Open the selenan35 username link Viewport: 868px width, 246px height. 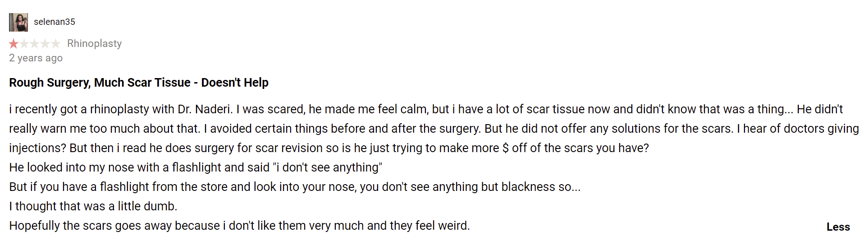pyautogui.click(x=55, y=22)
